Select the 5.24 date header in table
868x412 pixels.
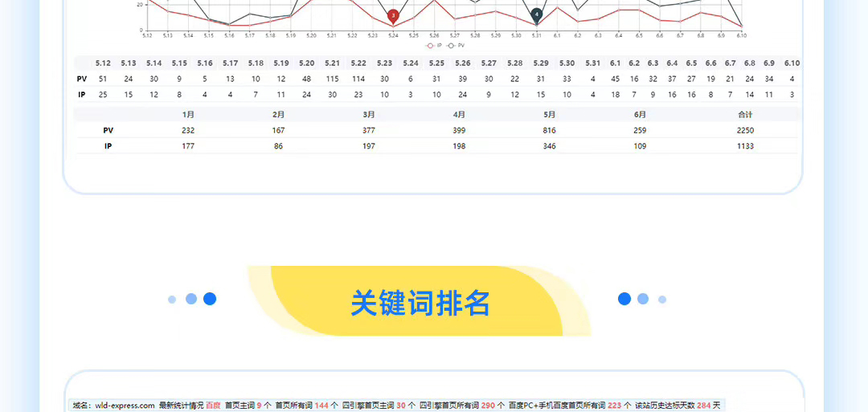click(x=411, y=63)
